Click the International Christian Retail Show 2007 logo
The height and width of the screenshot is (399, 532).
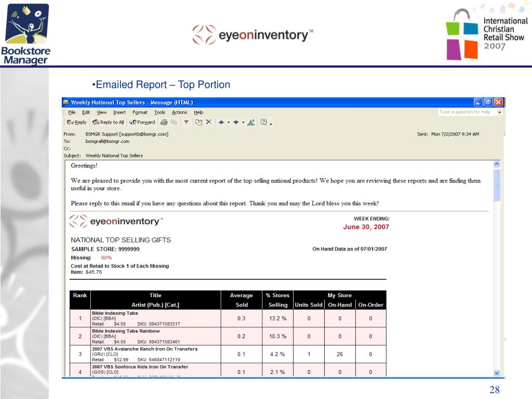click(x=487, y=34)
